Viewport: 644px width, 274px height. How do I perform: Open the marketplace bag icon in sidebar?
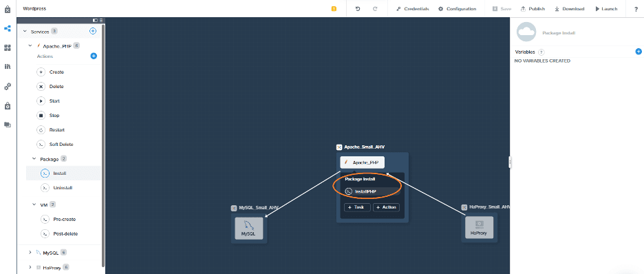pyautogui.click(x=8, y=9)
